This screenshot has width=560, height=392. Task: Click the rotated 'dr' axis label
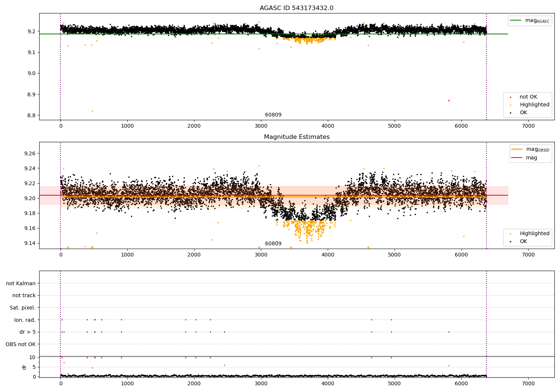pyautogui.click(x=24, y=367)
